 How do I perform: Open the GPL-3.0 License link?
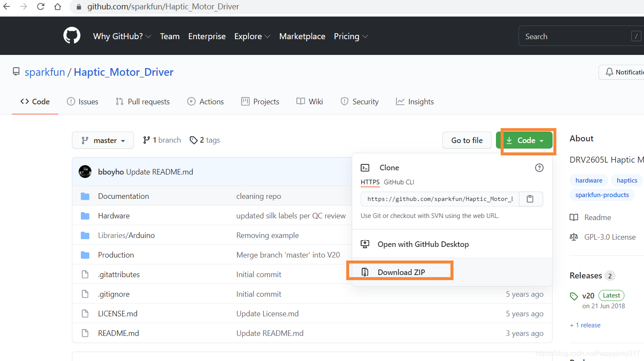pos(610,237)
